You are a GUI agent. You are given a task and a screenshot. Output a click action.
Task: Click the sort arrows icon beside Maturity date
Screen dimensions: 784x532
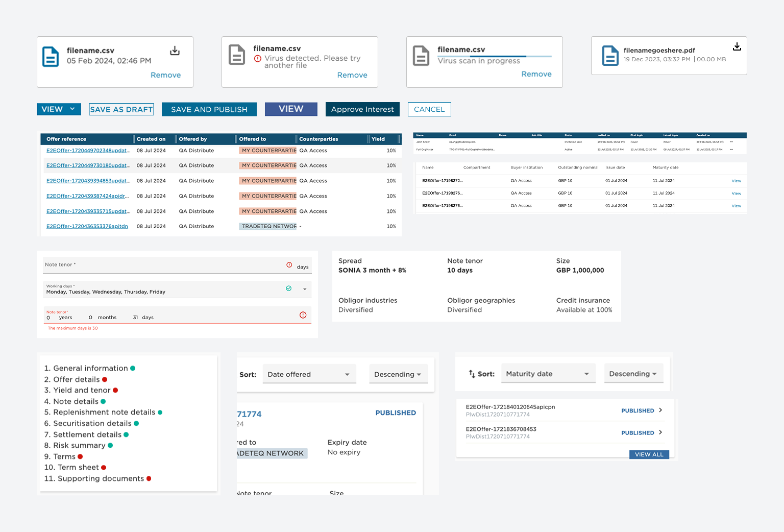(472, 374)
